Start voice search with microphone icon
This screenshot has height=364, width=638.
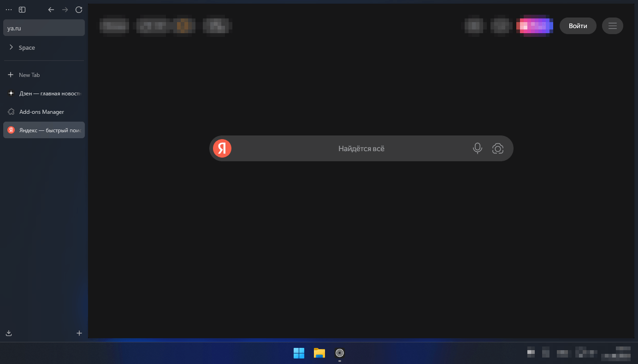tap(478, 148)
